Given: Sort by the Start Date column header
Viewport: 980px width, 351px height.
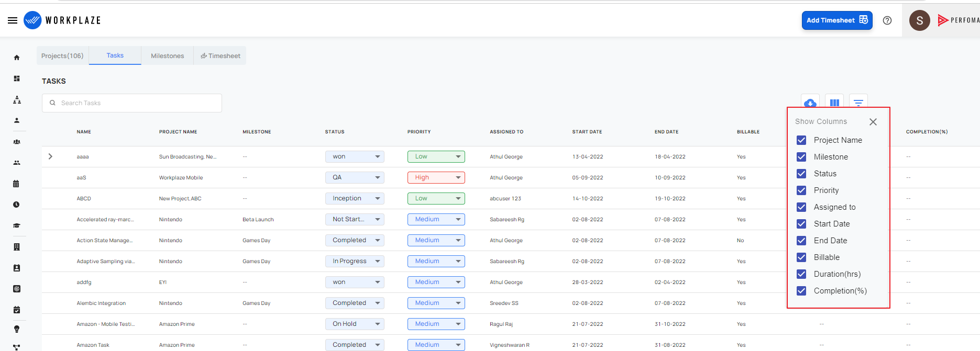Looking at the screenshot, I should pyautogui.click(x=587, y=132).
